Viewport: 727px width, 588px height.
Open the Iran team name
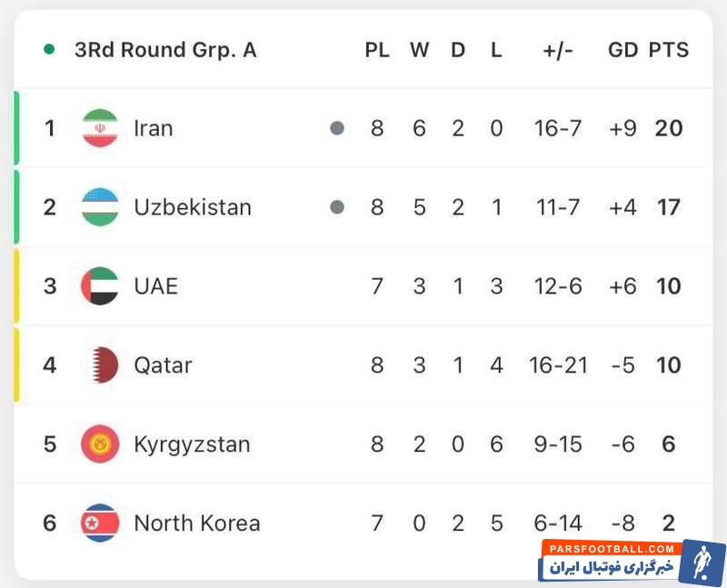coord(153,128)
